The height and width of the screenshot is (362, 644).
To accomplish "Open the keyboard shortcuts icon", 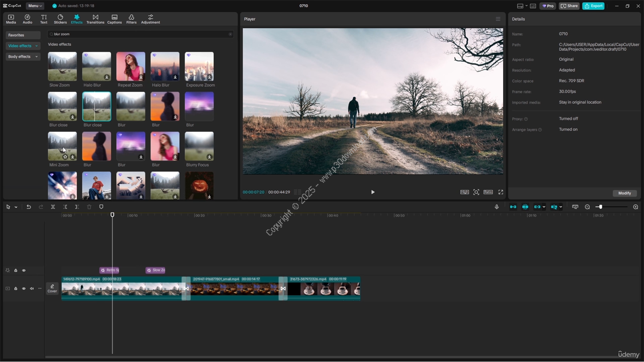I will pyautogui.click(x=533, y=6).
